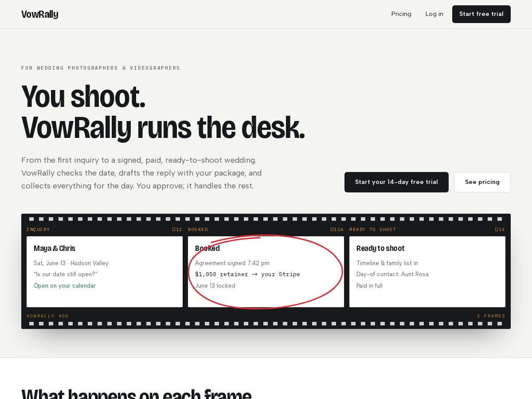532x399 pixels.
Task: Click the VowRally logo
Action: pos(40,14)
